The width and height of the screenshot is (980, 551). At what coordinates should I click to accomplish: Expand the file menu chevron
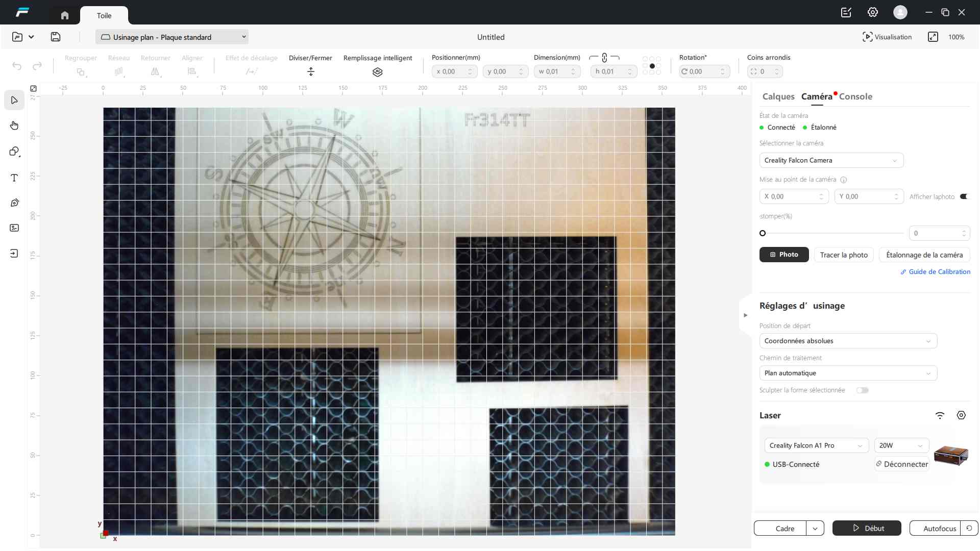[31, 37]
